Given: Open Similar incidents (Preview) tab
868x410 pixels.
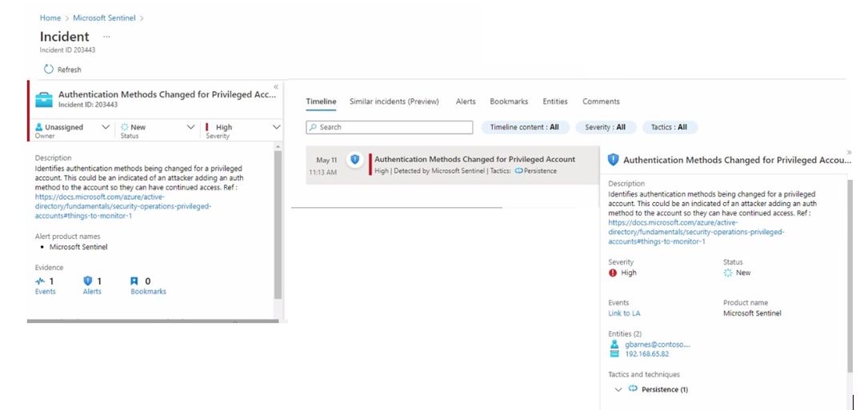Looking at the screenshot, I should point(394,102).
